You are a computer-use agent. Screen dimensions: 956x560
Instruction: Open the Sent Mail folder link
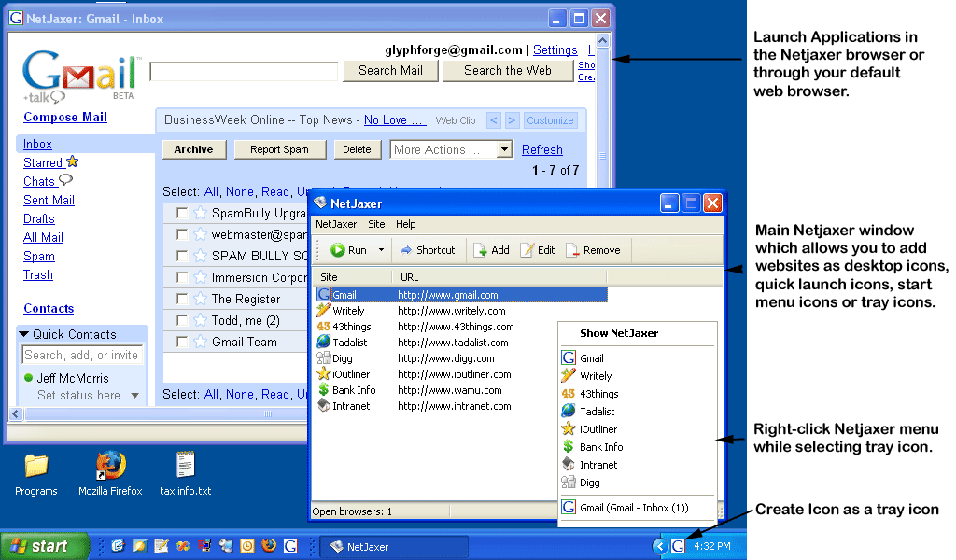coord(49,200)
